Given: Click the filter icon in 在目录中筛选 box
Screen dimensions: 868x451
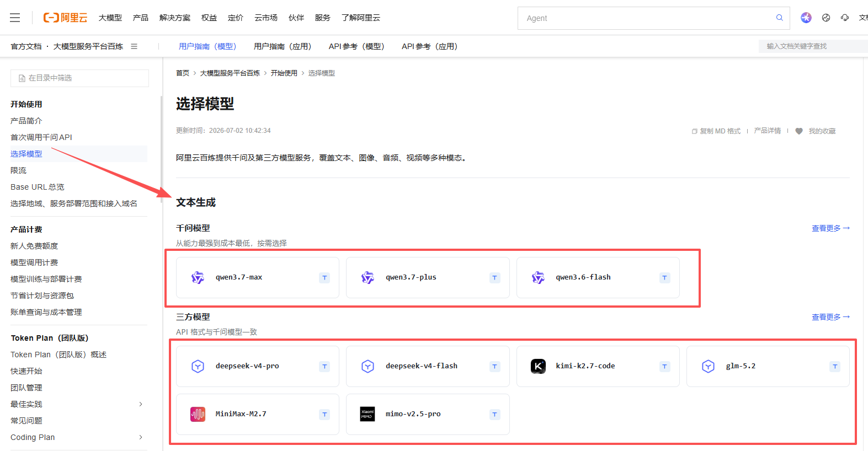Looking at the screenshot, I should [x=22, y=78].
